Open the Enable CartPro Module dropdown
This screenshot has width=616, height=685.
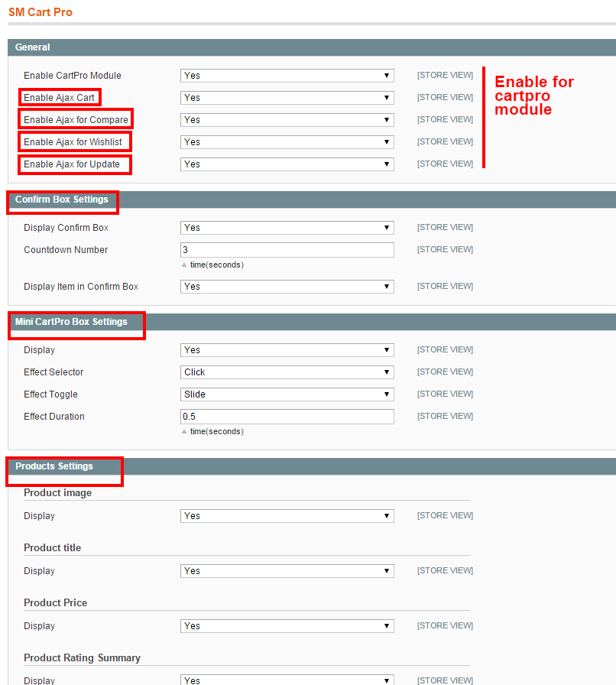click(287, 76)
